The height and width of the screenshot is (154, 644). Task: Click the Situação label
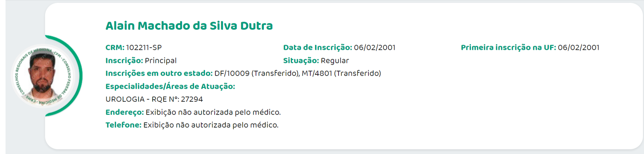[x=301, y=61]
